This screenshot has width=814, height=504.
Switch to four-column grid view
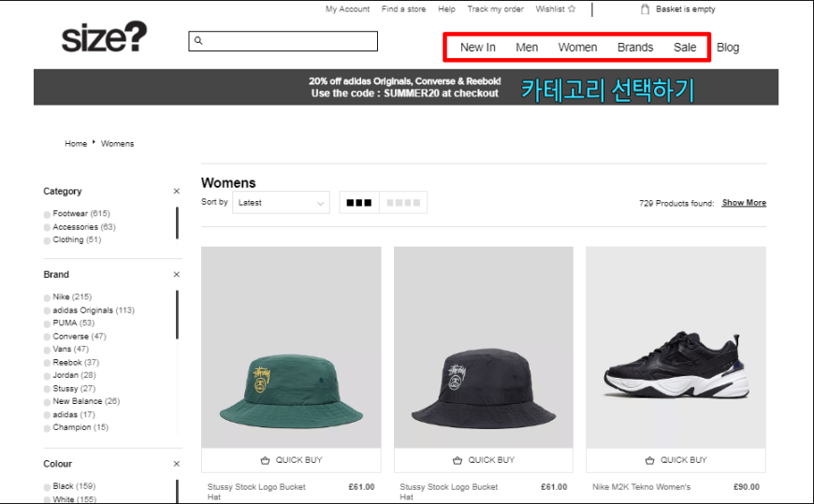point(403,202)
